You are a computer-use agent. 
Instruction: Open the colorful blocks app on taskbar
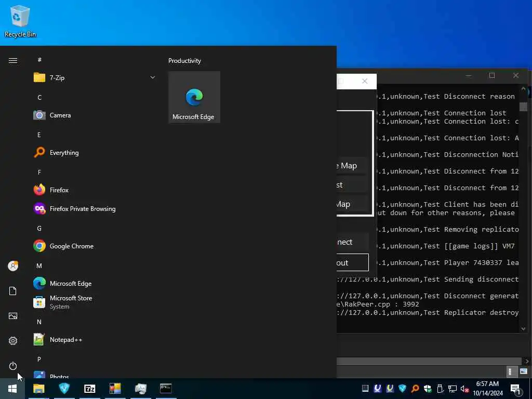click(115, 389)
